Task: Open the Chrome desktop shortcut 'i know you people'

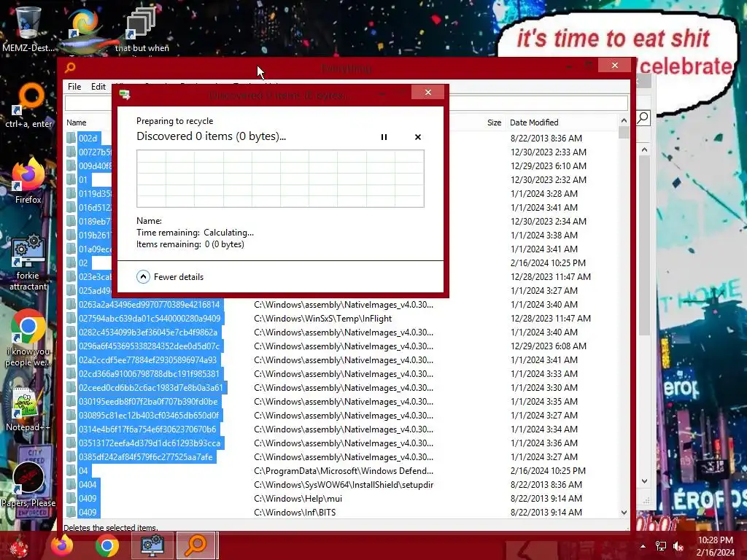Action: [x=28, y=338]
